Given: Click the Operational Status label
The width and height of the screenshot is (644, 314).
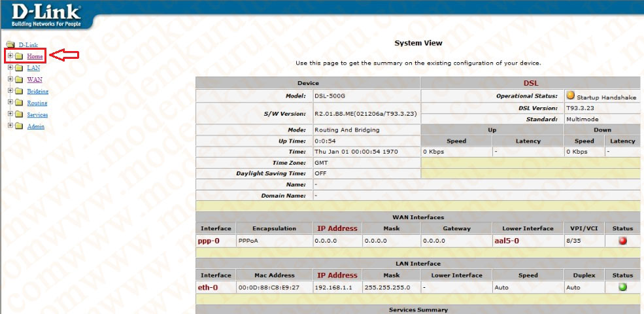Looking at the screenshot, I should click(x=527, y=96).
